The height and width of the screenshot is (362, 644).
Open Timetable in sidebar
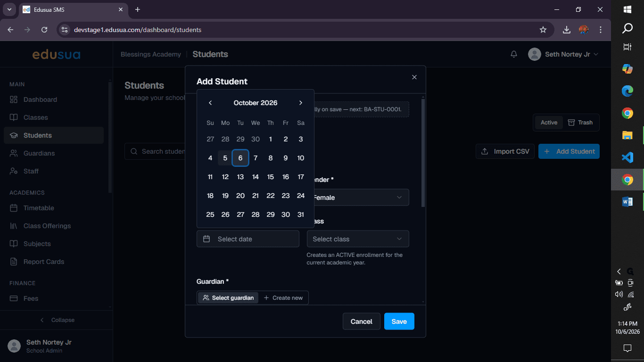point(54,208)
